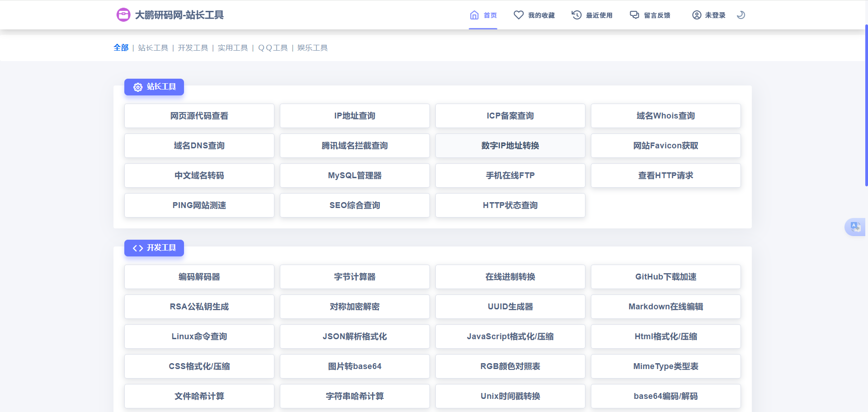Switch to 开发工具 category tab
868x412 pixels.
[193, 48]
